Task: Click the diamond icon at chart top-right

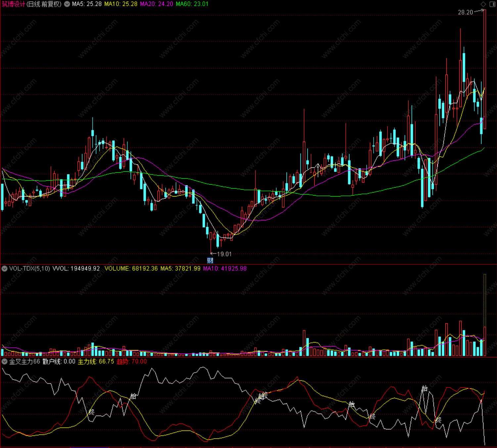Action: 483,4
